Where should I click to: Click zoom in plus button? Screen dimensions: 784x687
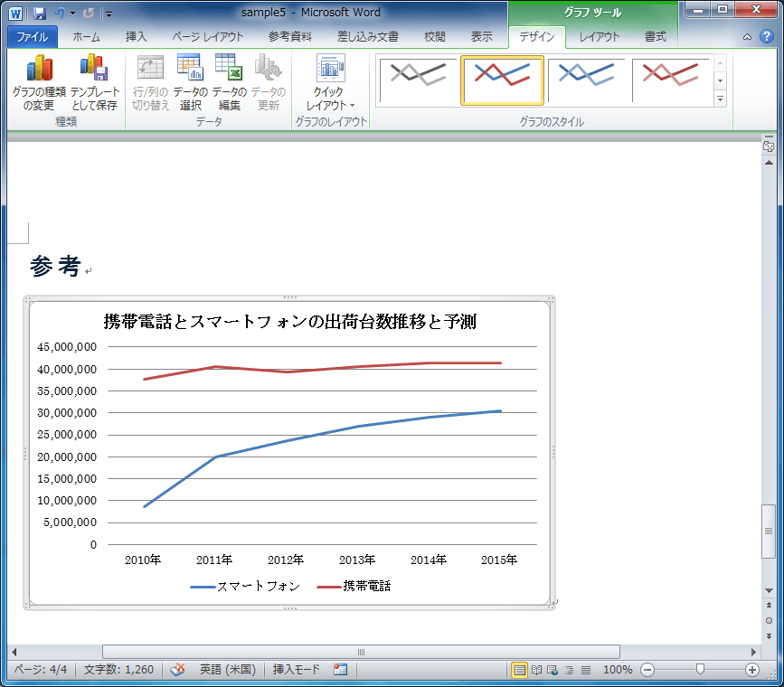coord(752,670)
